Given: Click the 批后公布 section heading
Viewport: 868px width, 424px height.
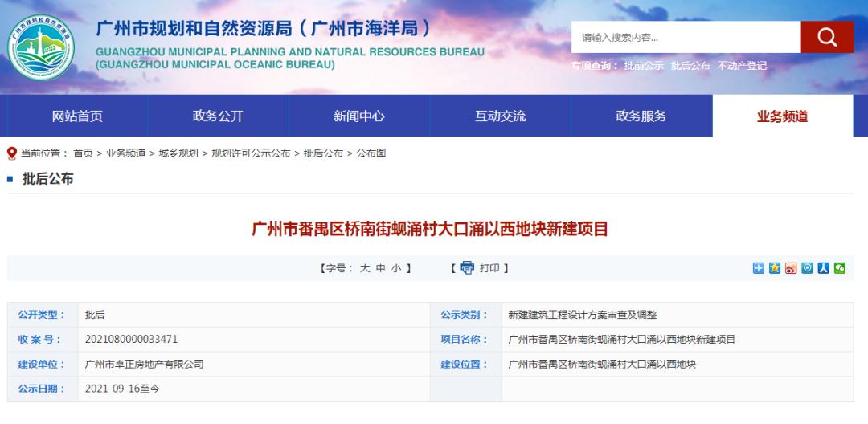Looking at the screenshot, I should click(47, 178).
